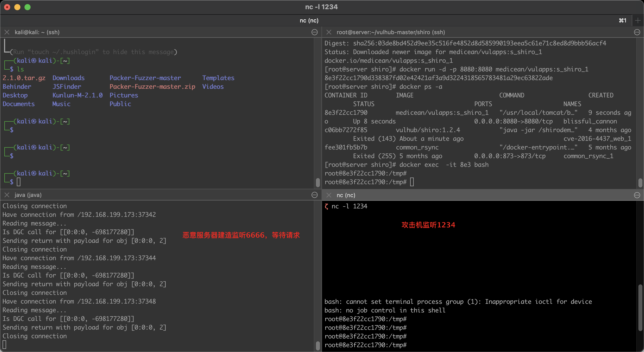Click the Music directory name
644x352 pixels.
pyautogui.click(x=61, y=104)
